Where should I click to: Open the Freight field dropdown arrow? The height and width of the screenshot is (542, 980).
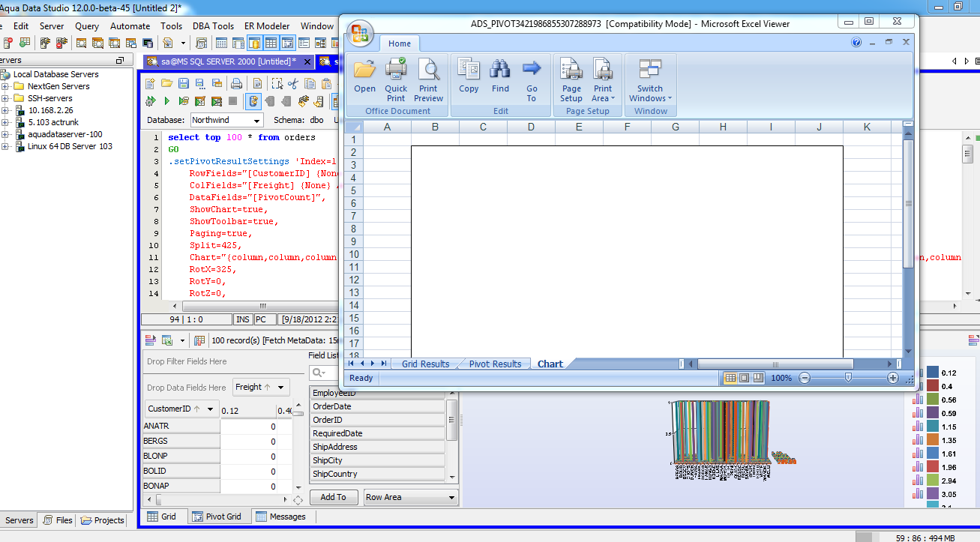pyautogui.click(x=281, y=388)
